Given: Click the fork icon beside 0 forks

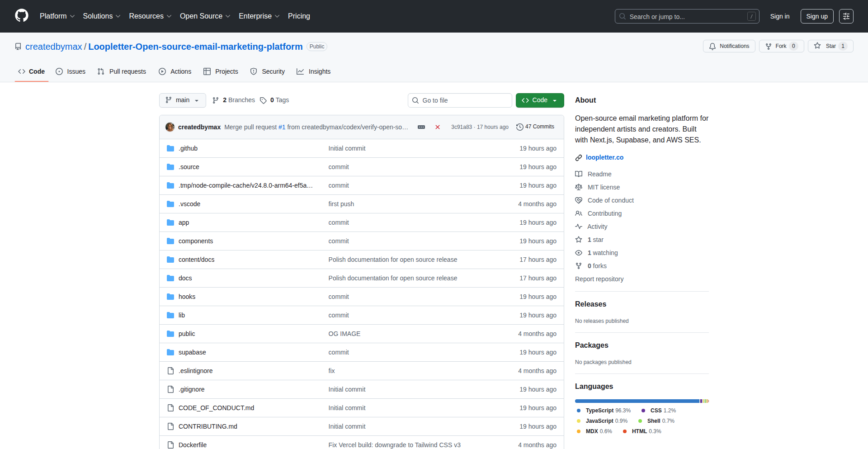Looking at the screenshot, I should click(x=579, y=266).
